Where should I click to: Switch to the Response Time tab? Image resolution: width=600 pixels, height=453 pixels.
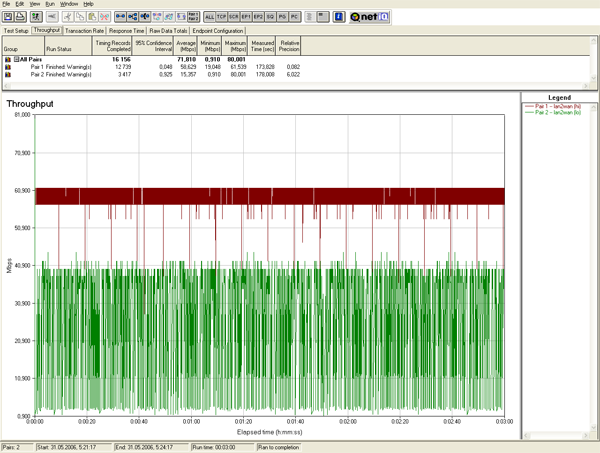[x=127, y=30]
